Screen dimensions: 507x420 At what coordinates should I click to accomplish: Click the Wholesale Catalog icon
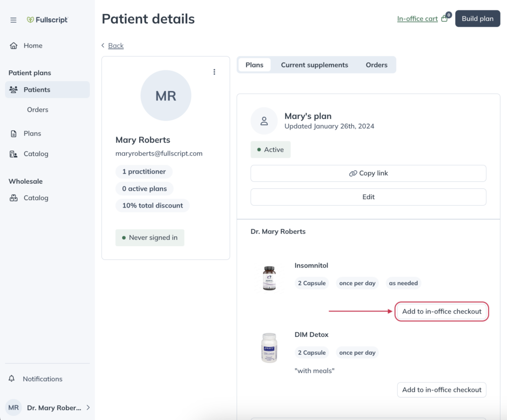pyautogui.click(x=13, y=198)
